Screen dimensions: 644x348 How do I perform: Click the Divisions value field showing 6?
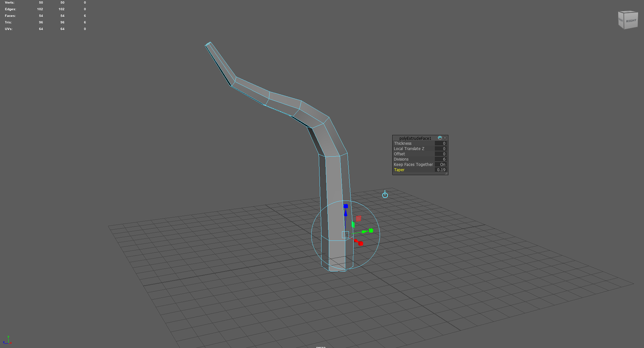[441, 159]
